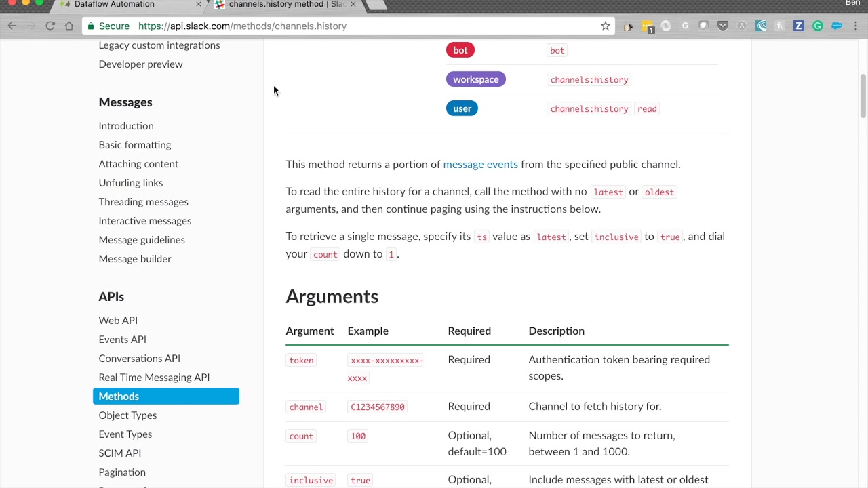Click the teal swirl extension icon
This screenshot has height=488, width=868.
pos(761,26)
